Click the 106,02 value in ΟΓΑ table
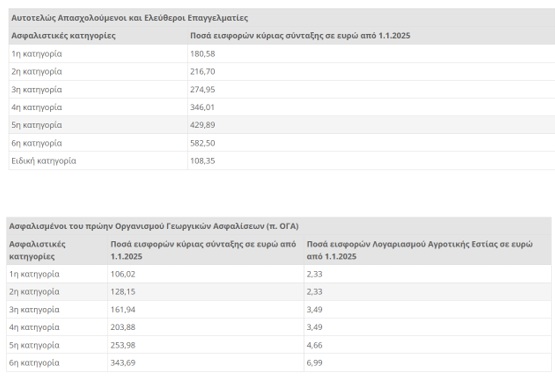 pos(123,274)
